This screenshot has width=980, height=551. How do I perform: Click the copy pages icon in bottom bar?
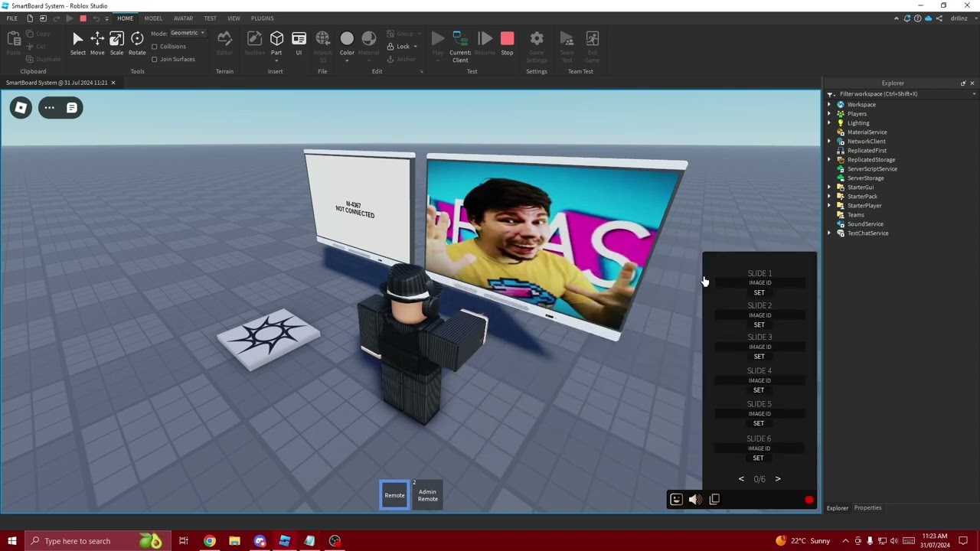(x=714, y=500)
